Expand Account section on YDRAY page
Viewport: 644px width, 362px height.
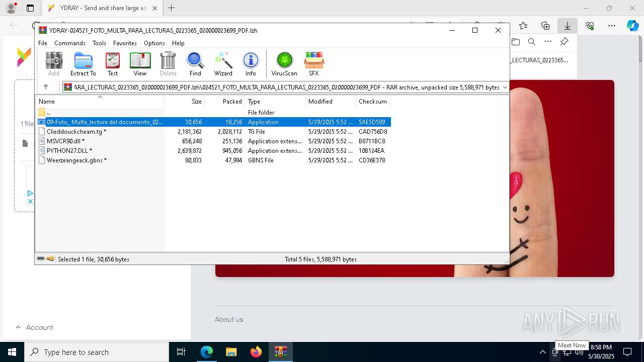click(34, 327)
